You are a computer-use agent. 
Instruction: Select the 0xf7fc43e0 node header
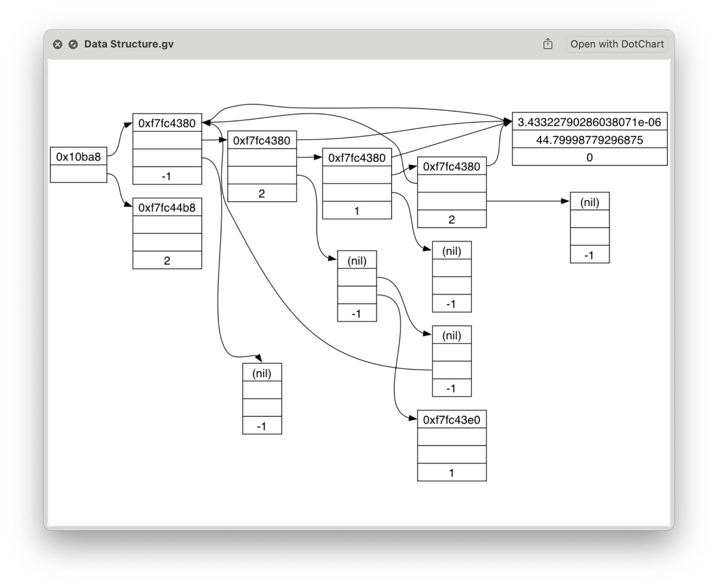coord(452,419)
